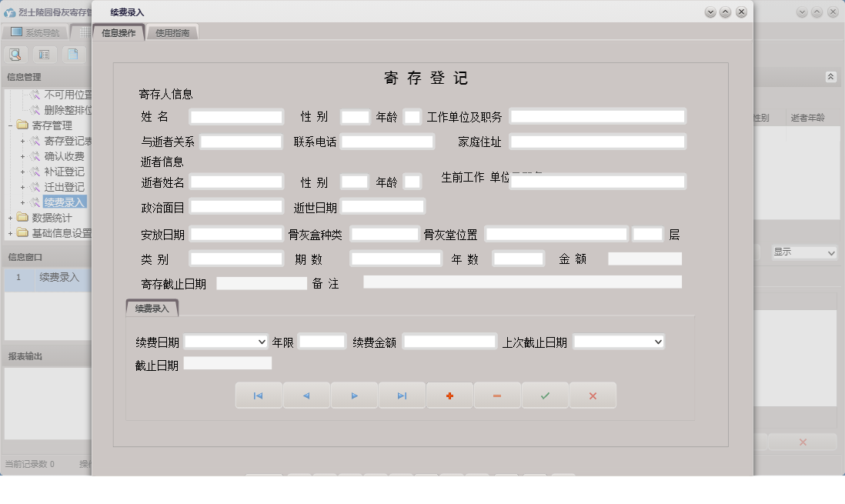Switch to the 系统导航 tab
Viewport: 845px width, 504px height.
click(x=35, y=31)
